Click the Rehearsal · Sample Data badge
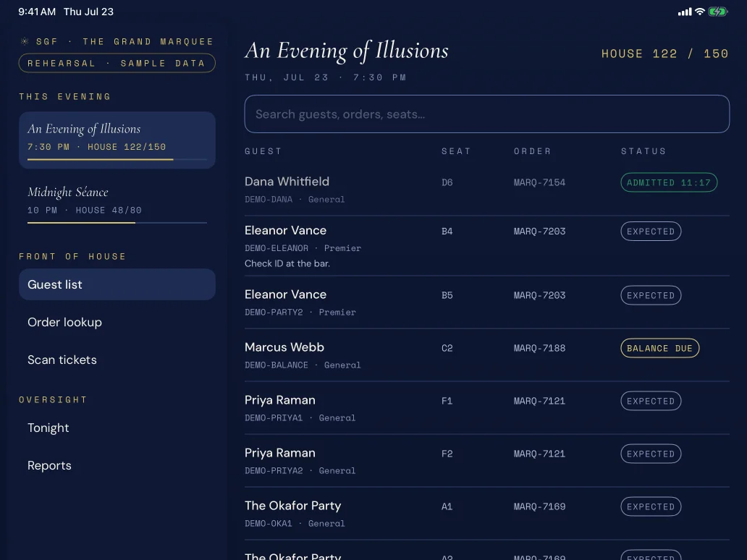The height and width of the screenshot is (560, 747). tap(117, 63)
